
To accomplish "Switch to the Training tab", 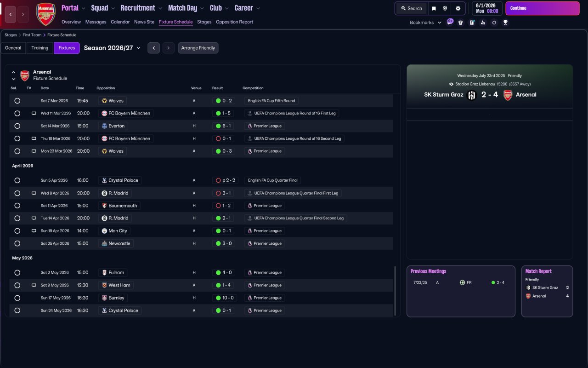I will [x=40, y=48].
